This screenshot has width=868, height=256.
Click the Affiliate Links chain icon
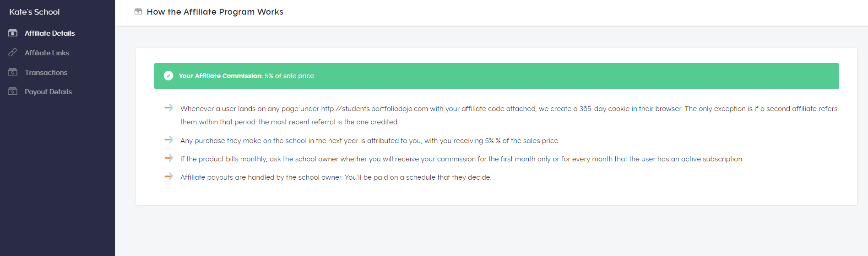[x=13, y=53]
